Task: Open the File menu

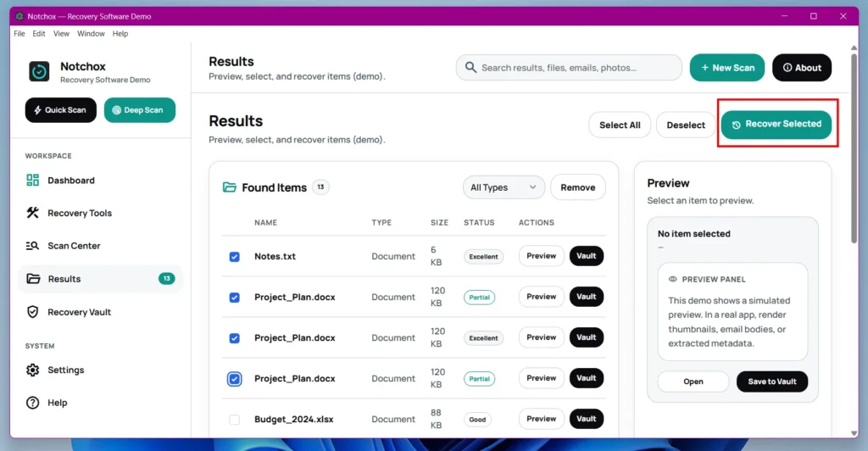Action: (x=19, y=33)
